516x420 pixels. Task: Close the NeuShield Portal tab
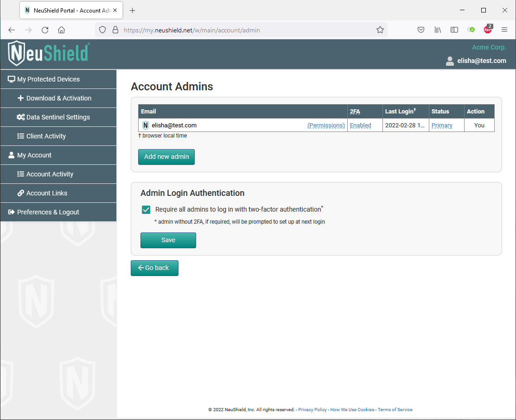coord(115,11)
